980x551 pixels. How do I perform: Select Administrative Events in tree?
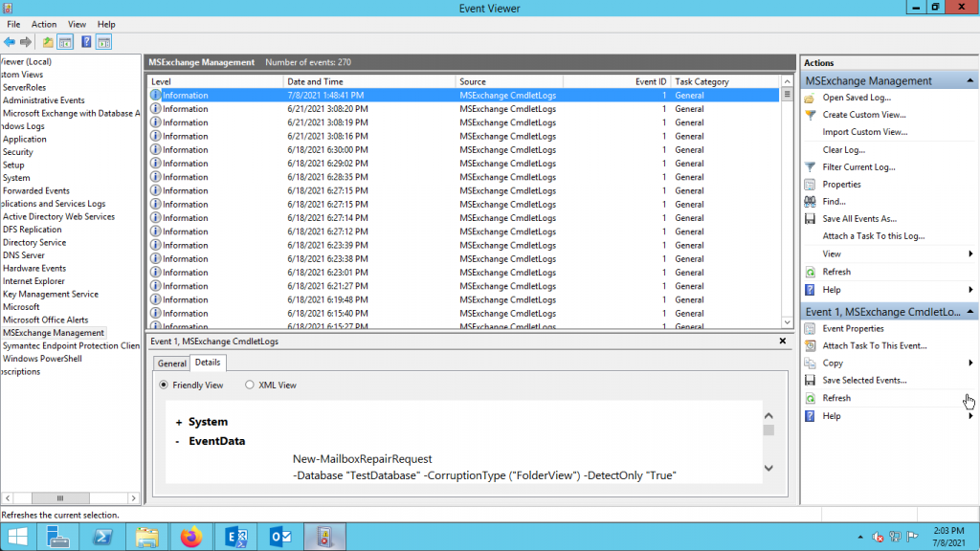pos(44,99)
